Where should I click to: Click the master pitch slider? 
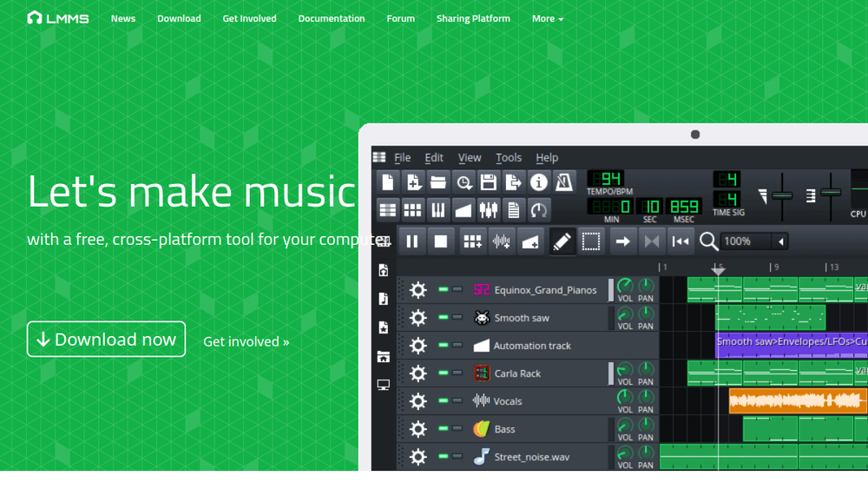(831, 194)
